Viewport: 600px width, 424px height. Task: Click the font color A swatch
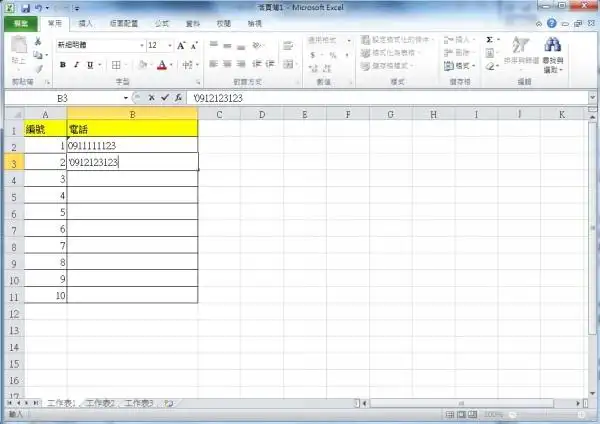click(162, 65)
